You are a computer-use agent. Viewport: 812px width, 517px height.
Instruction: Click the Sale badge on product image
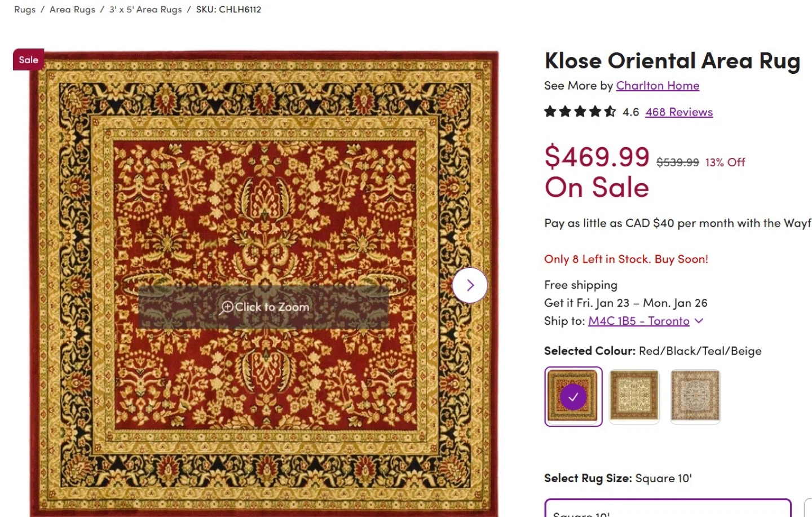pyautogui.click(x=28, y=60)
